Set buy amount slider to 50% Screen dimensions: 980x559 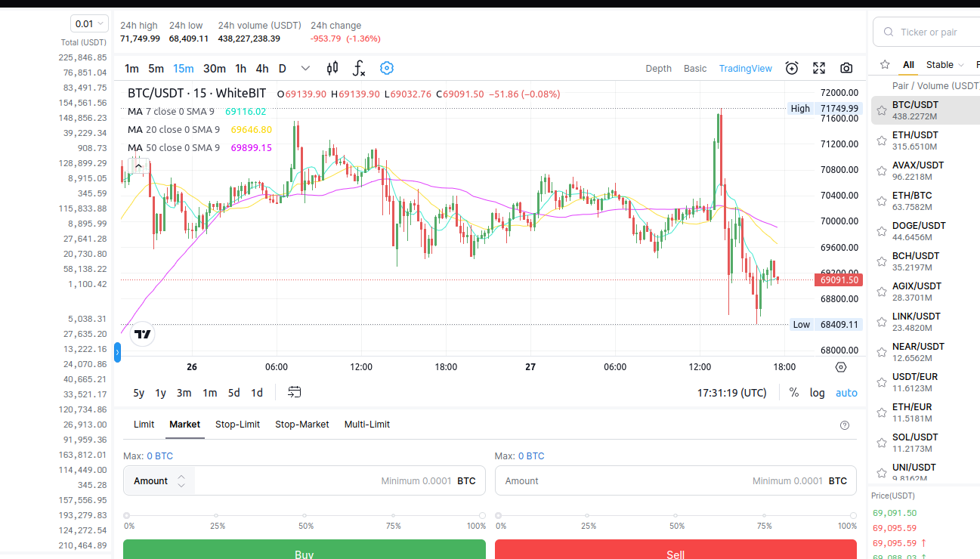pyautogui.click(x=306, y=516)
